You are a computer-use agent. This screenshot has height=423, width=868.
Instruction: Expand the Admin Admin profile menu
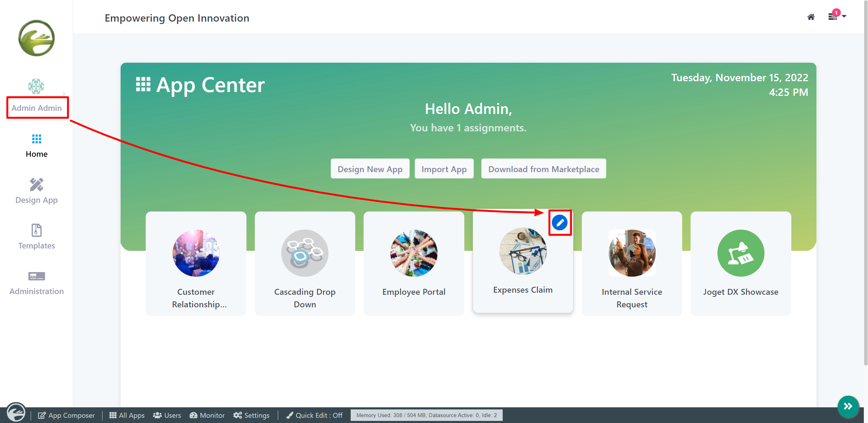37,108
